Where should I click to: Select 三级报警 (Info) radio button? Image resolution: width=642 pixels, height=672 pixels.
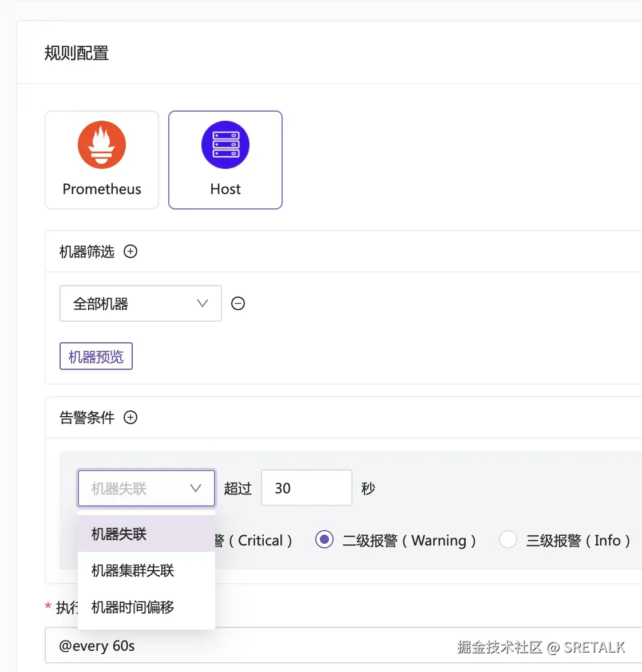point(508,540)
